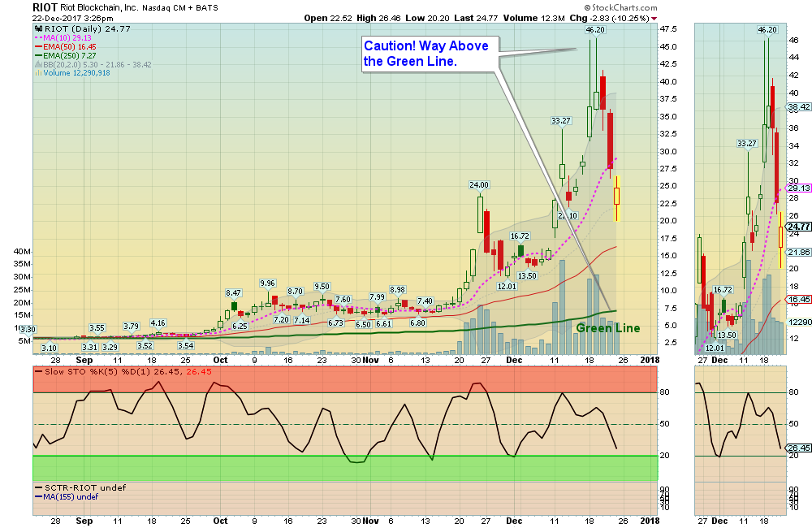Click the EMA(50) 16.45 legend entry
This screenshot has height=528, width=812.
(69, 46)
